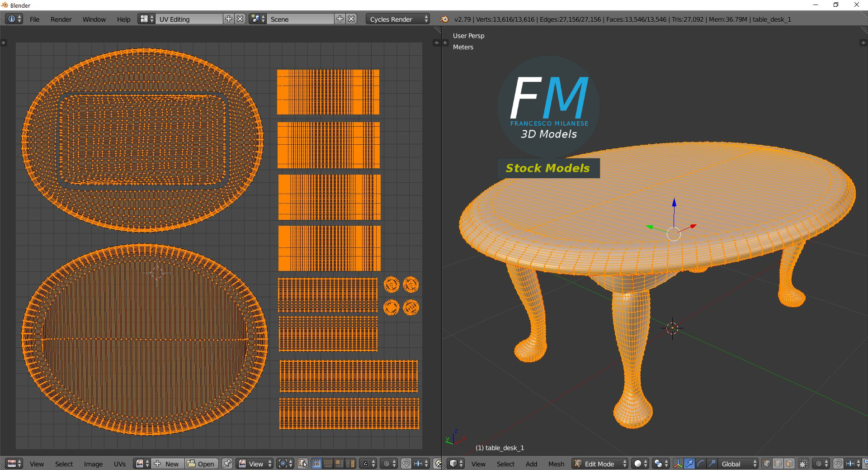Add a new screen layout next to UV Editing
868x470 pixels.
[x=229, y=19]
